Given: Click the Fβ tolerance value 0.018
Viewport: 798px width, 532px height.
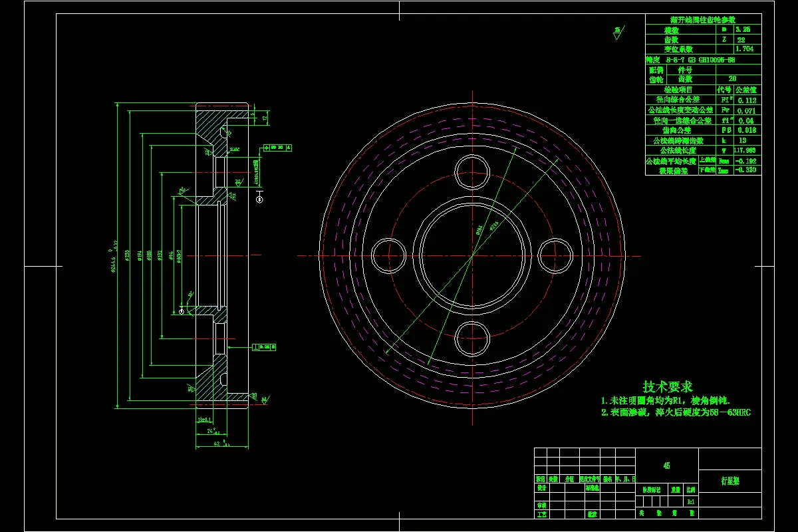Looking at the screenshot, I should pyautogui.click(x=747, y=130).
